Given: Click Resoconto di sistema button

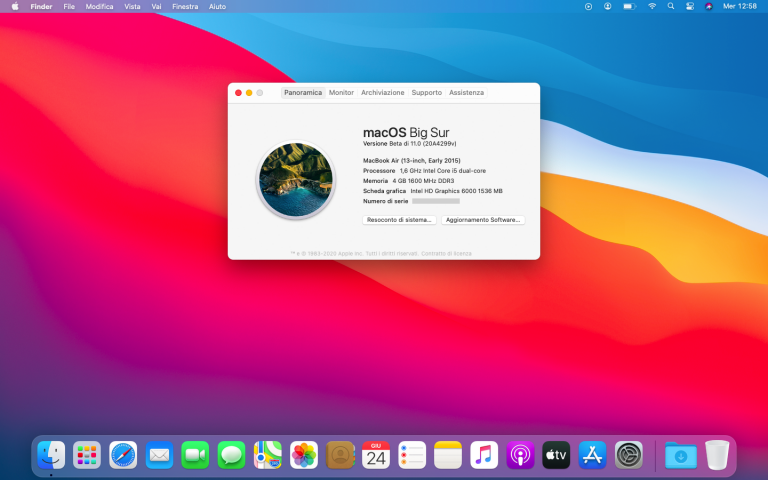Looking at the screenshot, I should (x=399, y=220).
